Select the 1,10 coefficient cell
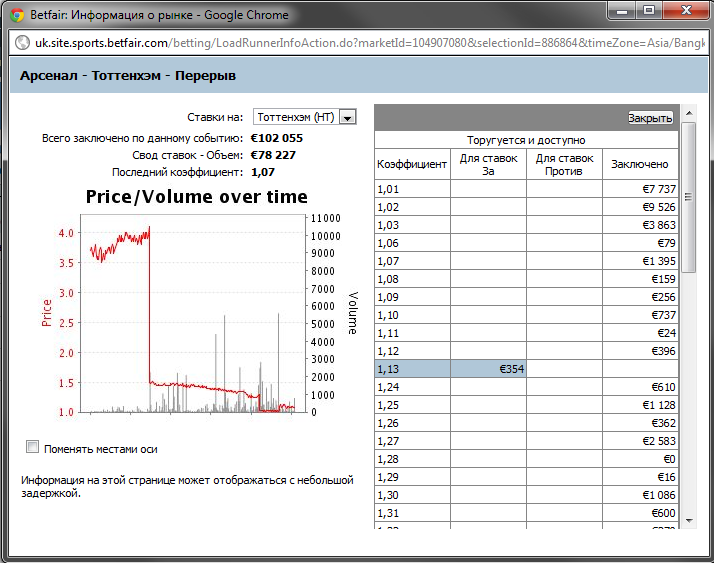Screen dimensions: 714x563 pos(413,315)
